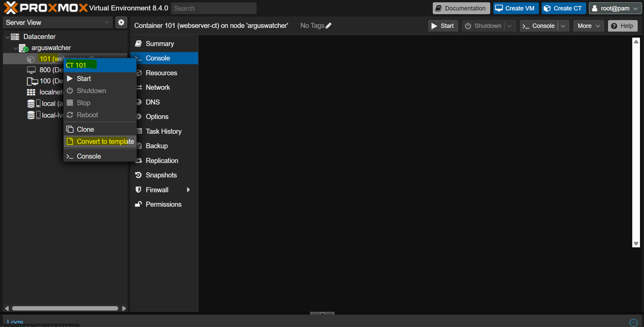Click the local-lvm storage database icon
The height and width of the screenshot is (327, 644).
tap(31, 115)
